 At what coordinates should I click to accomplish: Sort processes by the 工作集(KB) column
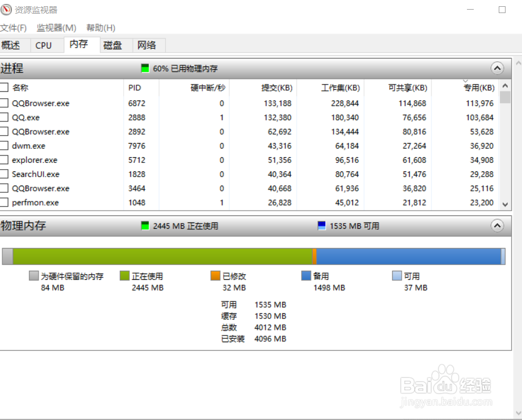pyautogui.click(x=339, y=87)
